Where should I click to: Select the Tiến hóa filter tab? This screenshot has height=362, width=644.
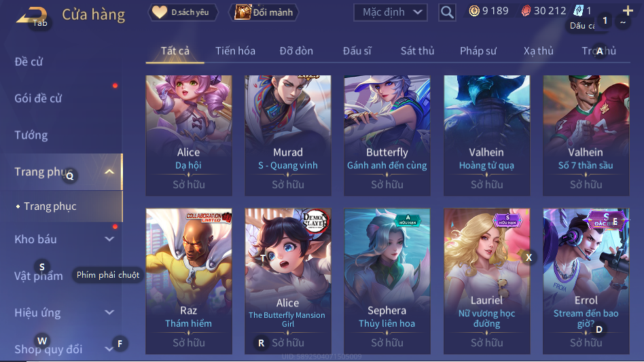235,51
